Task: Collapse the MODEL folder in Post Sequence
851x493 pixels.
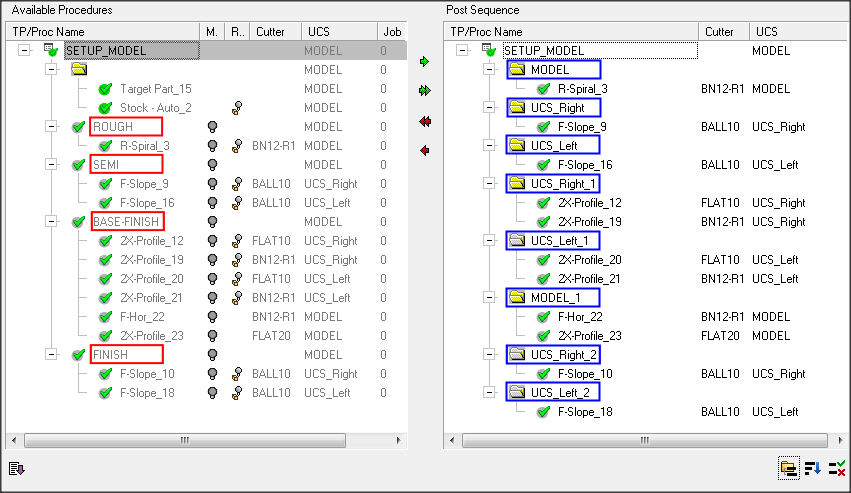Action: point(489,69)
